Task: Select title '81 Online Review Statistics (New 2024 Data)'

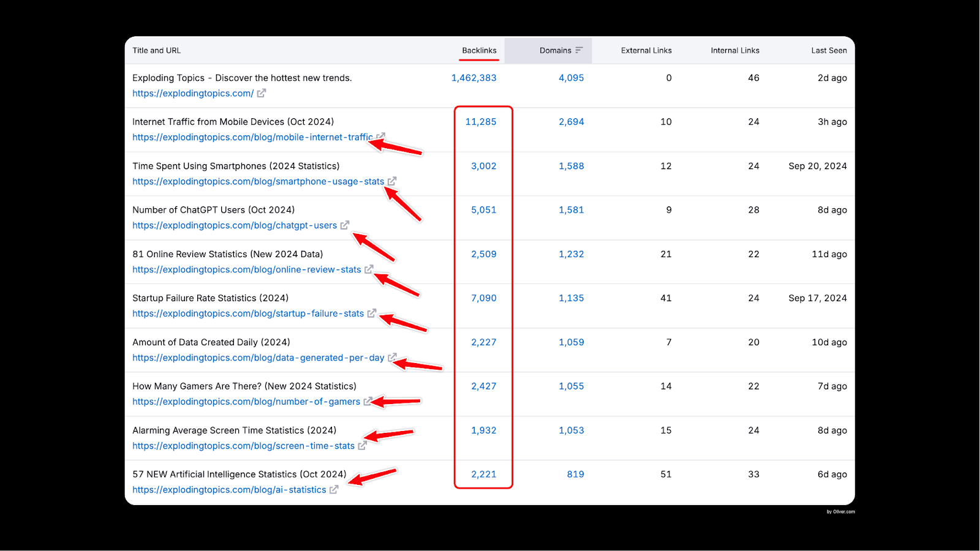Action: pos(228,254)
